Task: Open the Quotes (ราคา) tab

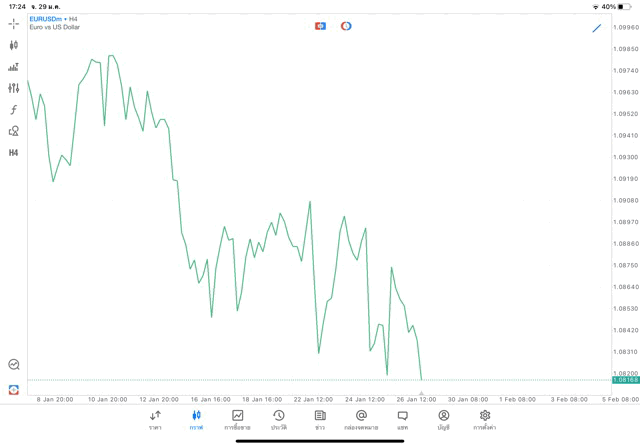Action: (x=155, y=420)
